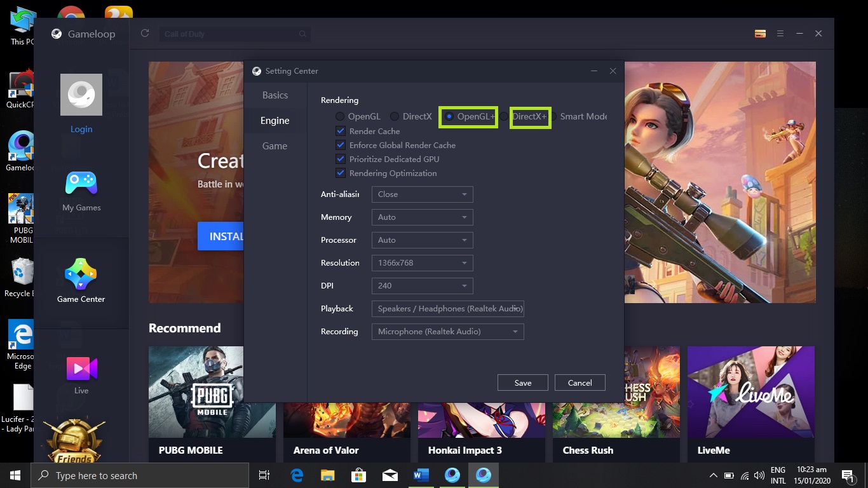868x488 pixels.
Task: Disable Prioritize Dedicated GPU
Action: 341,159
